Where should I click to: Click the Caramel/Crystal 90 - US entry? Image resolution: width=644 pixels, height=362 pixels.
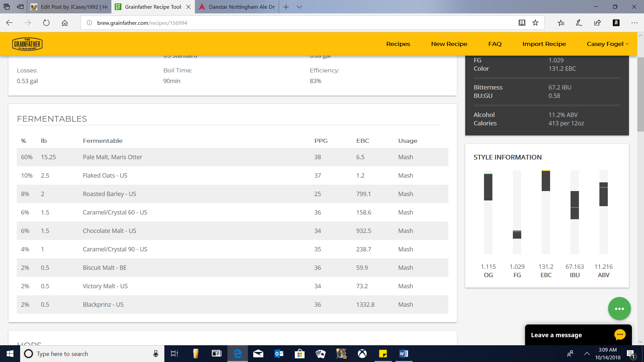pyautogui.click(x=115, y=249)
